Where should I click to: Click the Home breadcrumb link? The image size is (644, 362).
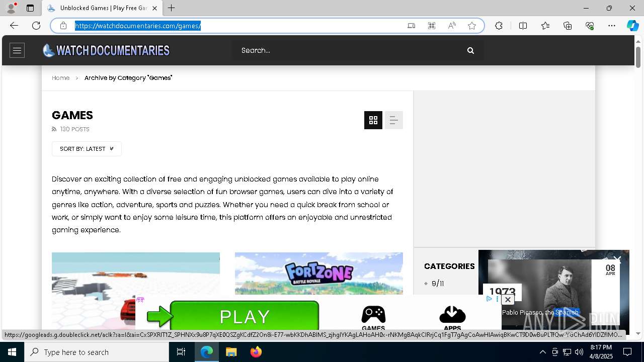click(60, 78)
